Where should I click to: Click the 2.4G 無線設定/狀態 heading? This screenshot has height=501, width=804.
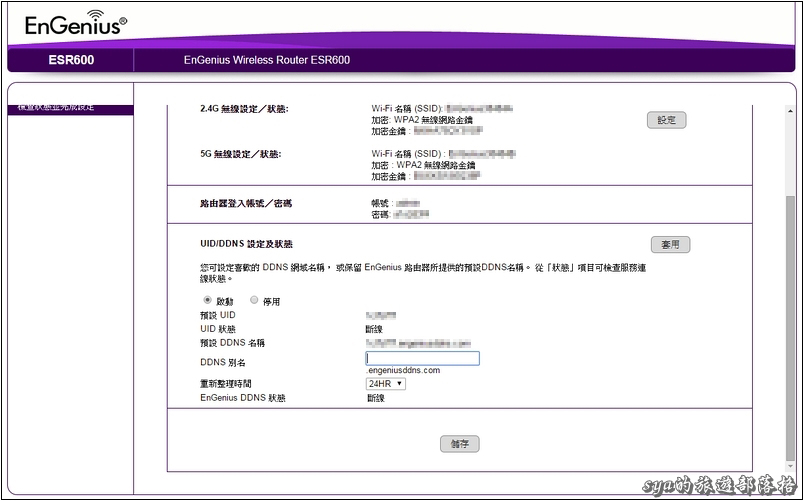coord(244,109)
